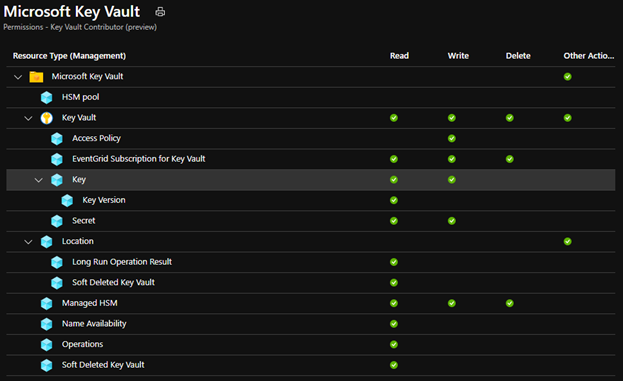The width and height of the screenshot is (623, 382).
Task: Click the Access Policy Write checkmark
Action: (452, 138)
